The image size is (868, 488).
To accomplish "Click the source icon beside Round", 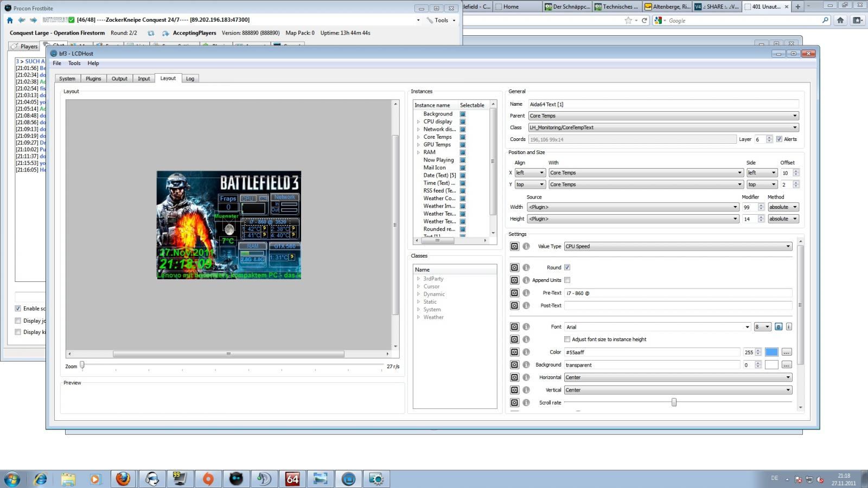I will (514, 267).
